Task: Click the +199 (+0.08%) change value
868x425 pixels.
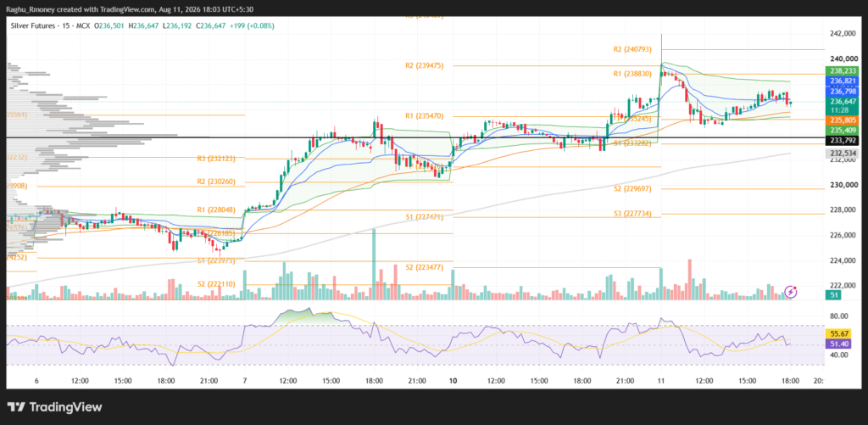Action: click(251, 26)
